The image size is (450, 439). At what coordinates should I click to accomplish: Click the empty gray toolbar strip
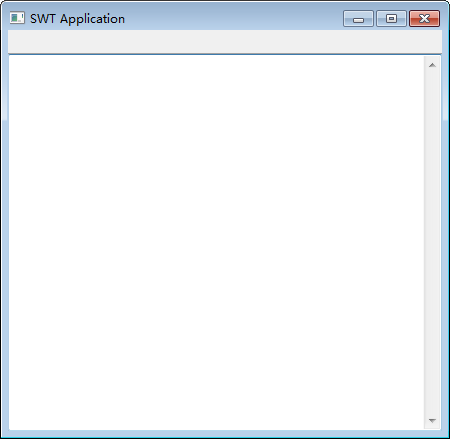(x=225, y=42)
